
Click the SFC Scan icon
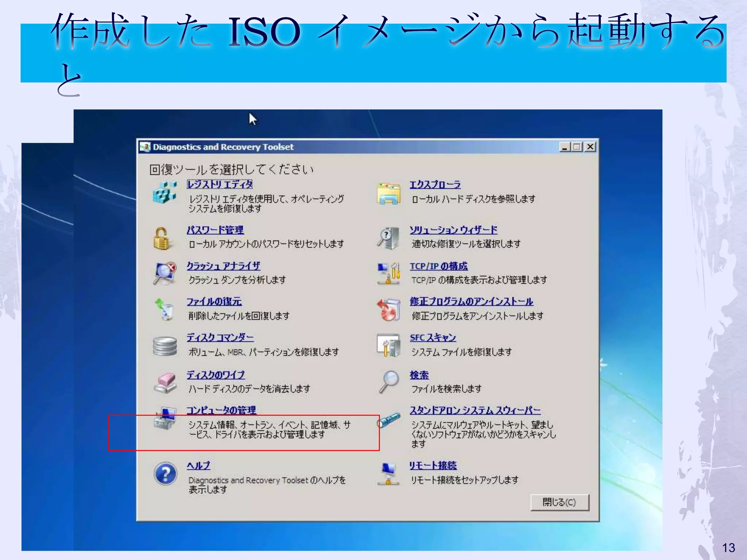389,345
